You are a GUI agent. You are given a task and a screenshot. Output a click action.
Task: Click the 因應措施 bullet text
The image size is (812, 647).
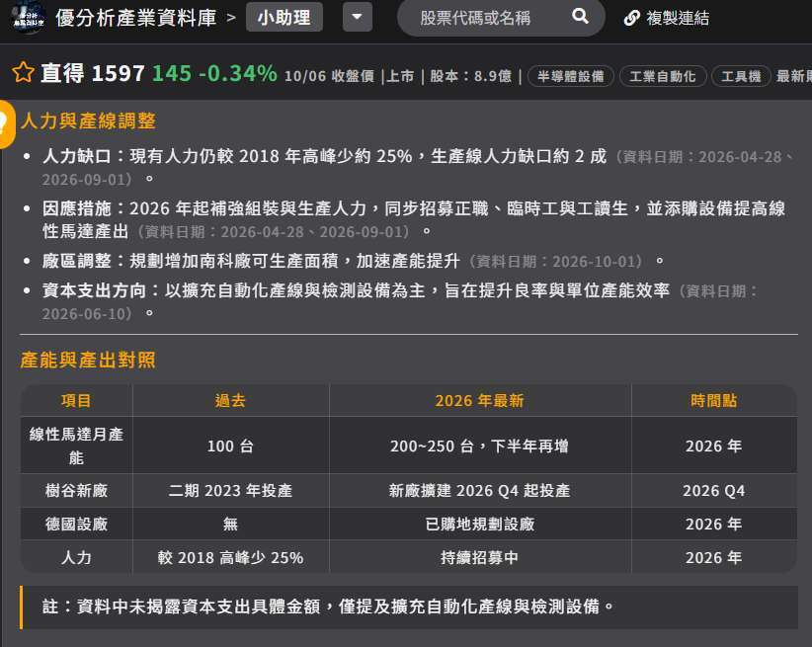coord(414,219)
